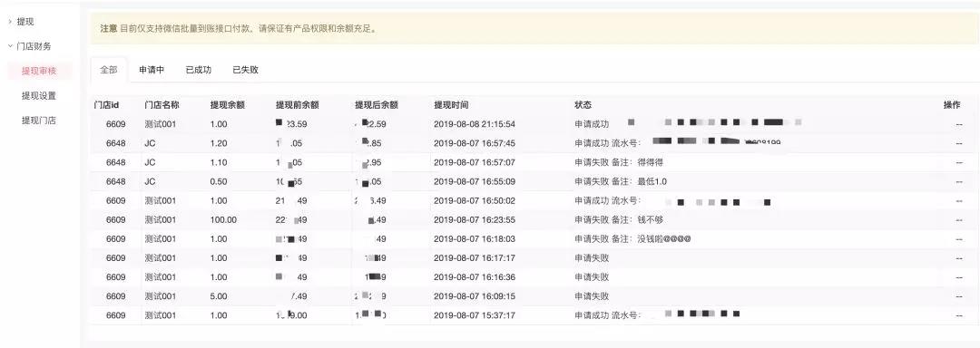The height and width of the screenshot is (348, 980).
Task: Click the 门店名称 column header
Action: pyautogui.click(x=162, y=105)
